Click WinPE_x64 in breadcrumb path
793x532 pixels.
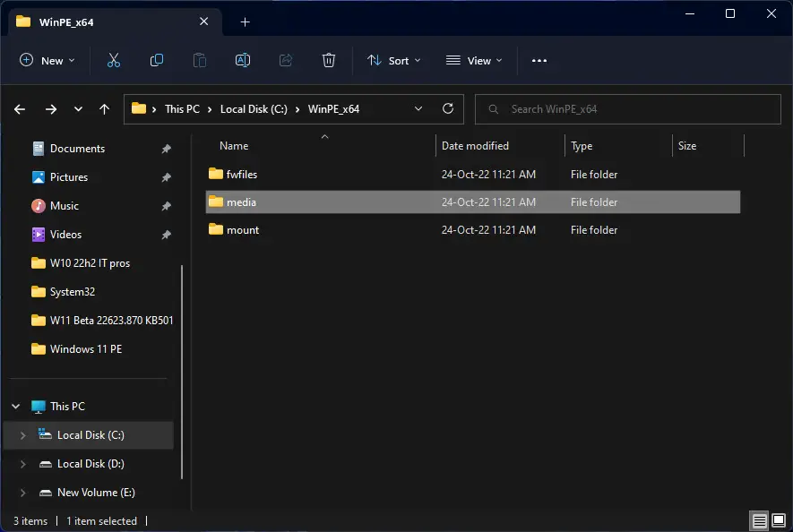point(334,109)
